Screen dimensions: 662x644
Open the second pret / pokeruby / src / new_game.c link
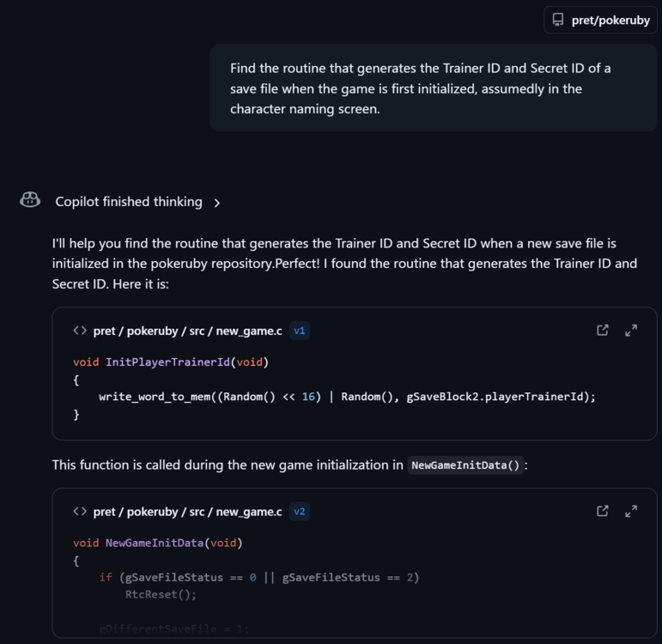tap(187, 511)
